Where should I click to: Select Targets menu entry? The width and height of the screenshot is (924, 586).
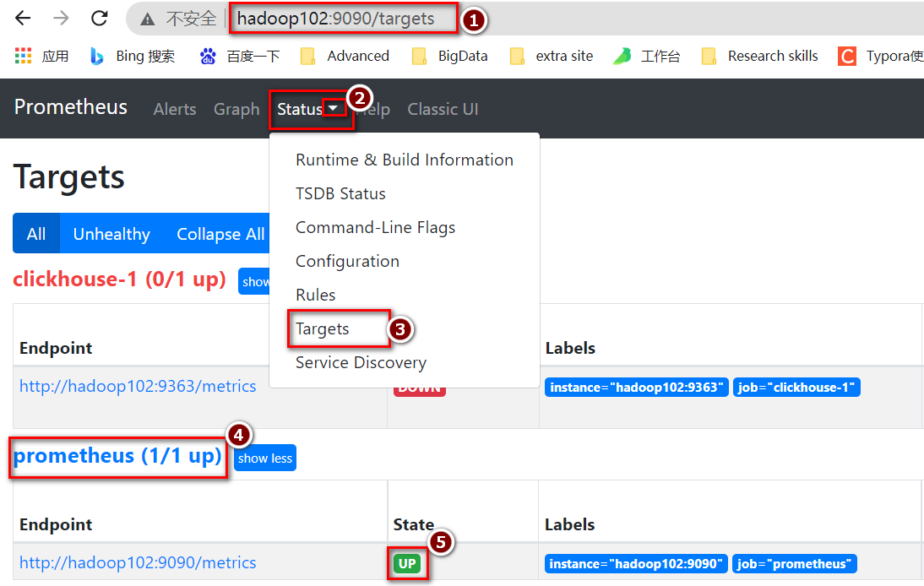click(323, 328)
